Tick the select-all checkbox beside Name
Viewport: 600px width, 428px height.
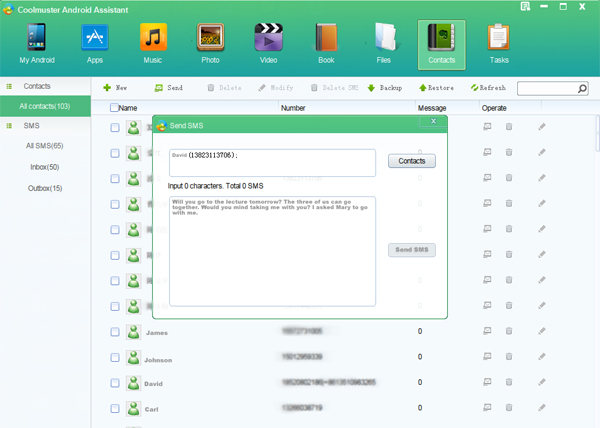click(114, 107)
